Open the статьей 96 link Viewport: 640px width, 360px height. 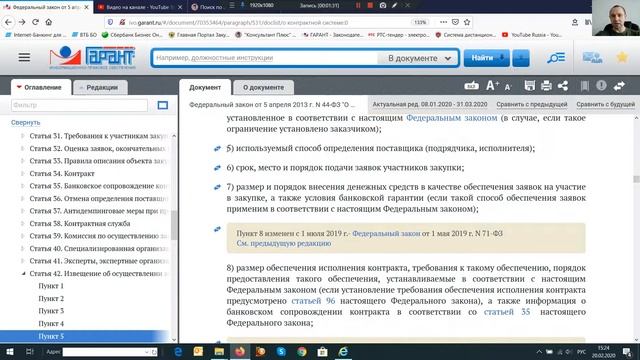(313, 301)
